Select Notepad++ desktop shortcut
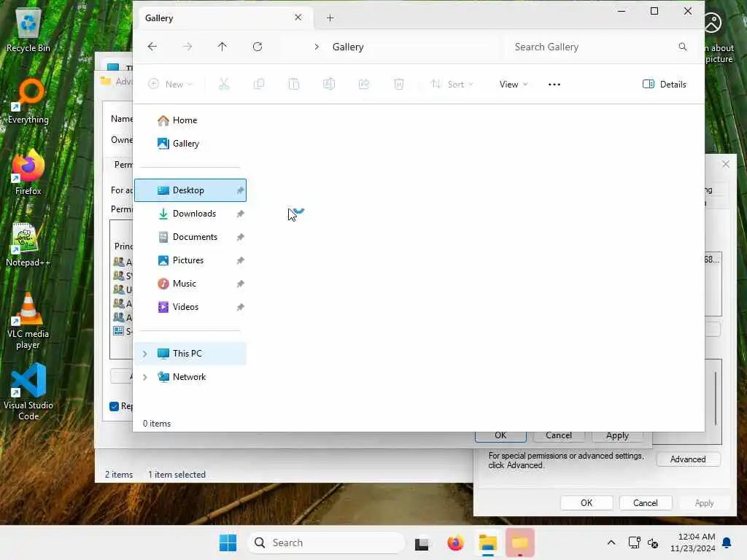 coord(28,244)
